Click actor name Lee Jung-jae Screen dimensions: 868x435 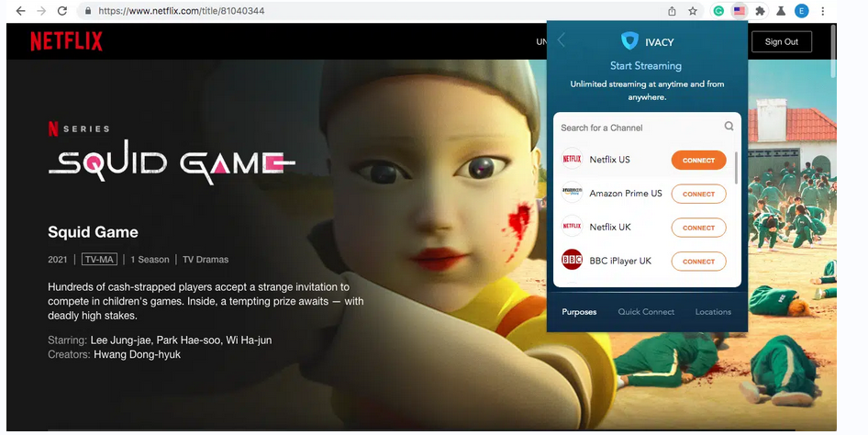click(x=120, y=340)
